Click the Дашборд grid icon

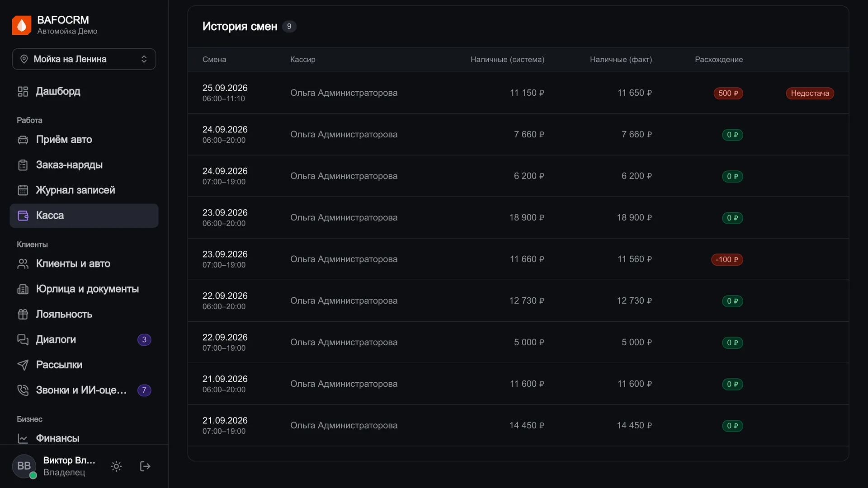pos(23,92)
